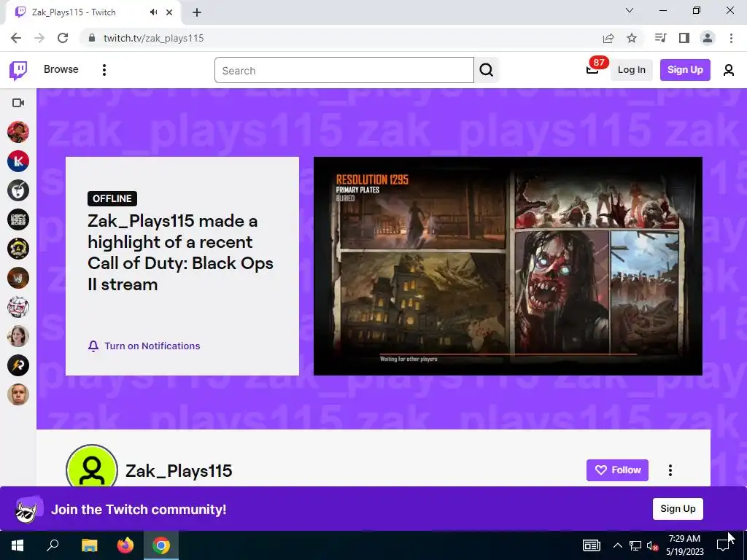
Task: Click the bell icon next to Turn on Notifications
Action: point(93,346)
